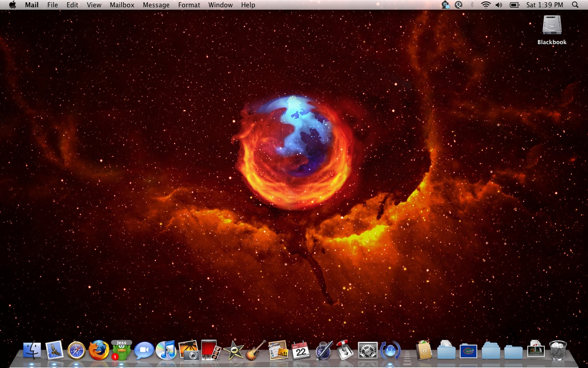Viewport: 588px width, 368px height.
Task: Open Spotlight search magnifier
Action: 575,5
